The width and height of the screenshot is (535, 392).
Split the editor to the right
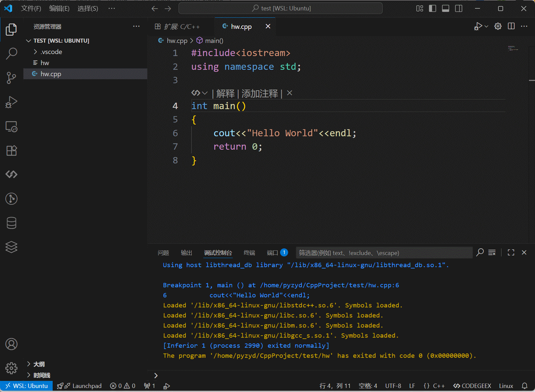pos(511,26)
